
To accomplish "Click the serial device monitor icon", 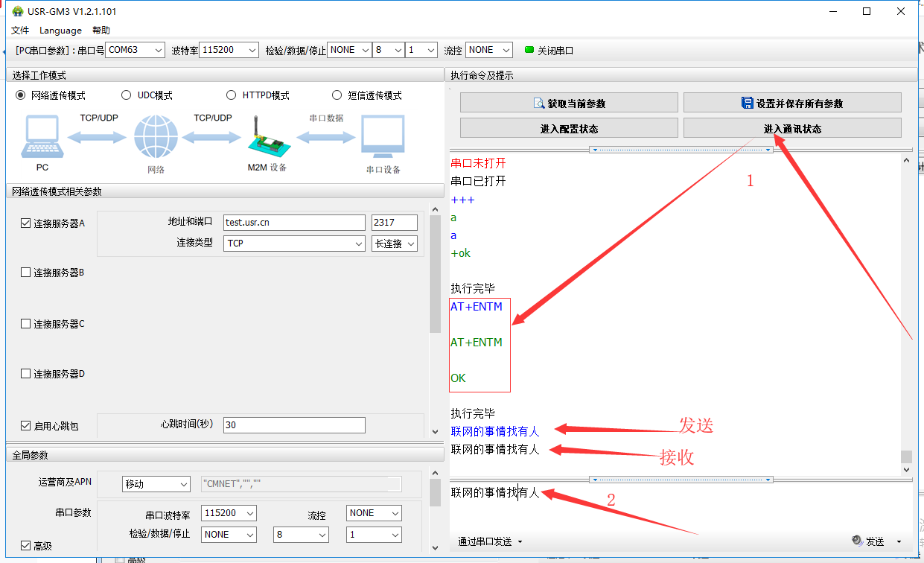I will [383, 137].
